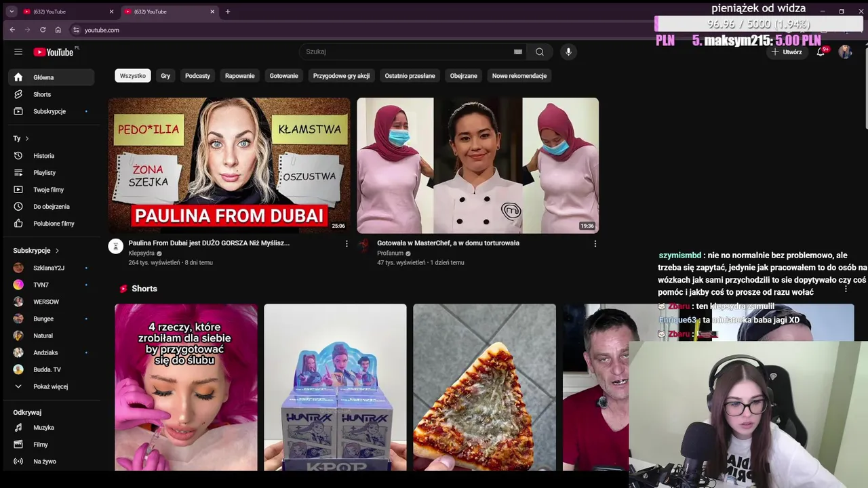Open the YouTube hamburger guide menu
This screenshot has width=868, height=488.
coord(18,52)
